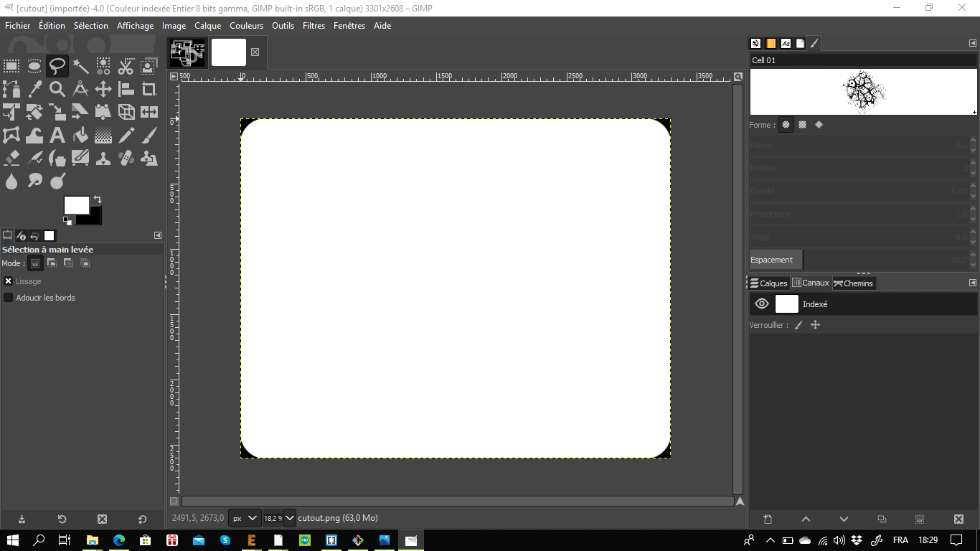The height and width of the screenshot is (551, 980).
Task: Open the px unit dropdown
Action: pyautogui.click(x=245, y=518)
